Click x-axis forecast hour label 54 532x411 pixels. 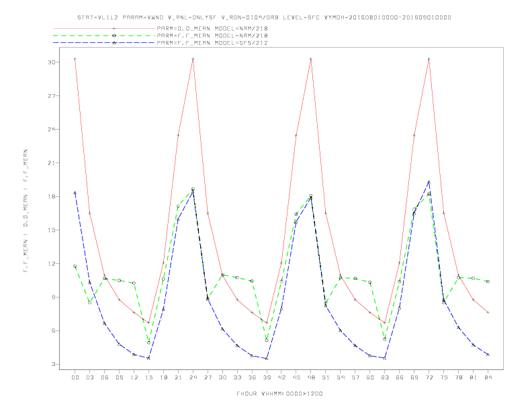tap(341, 377)
